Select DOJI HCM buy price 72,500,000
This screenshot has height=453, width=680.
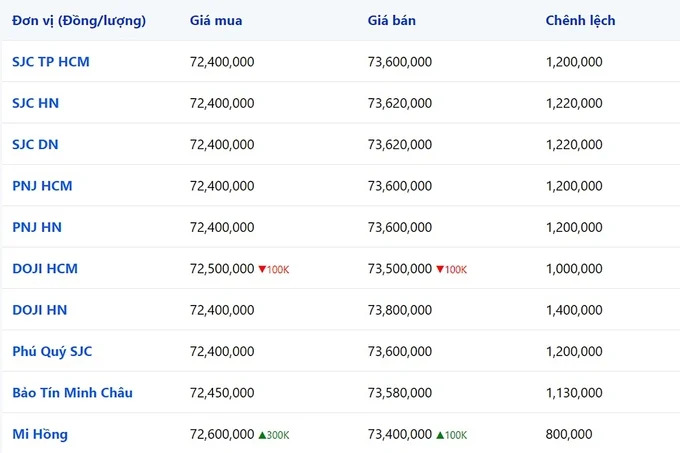222,269
